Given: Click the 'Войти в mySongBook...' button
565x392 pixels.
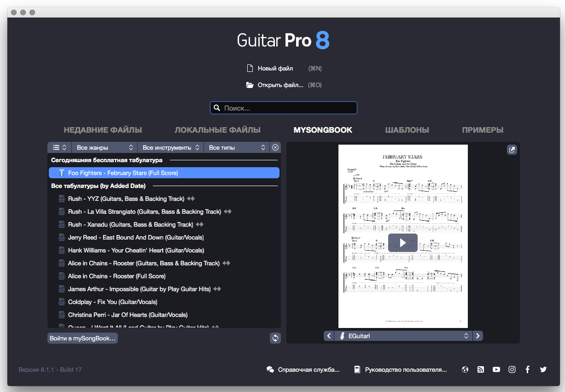Looking at the screenshot, I should pyautogui.click(x=82, y=338).
